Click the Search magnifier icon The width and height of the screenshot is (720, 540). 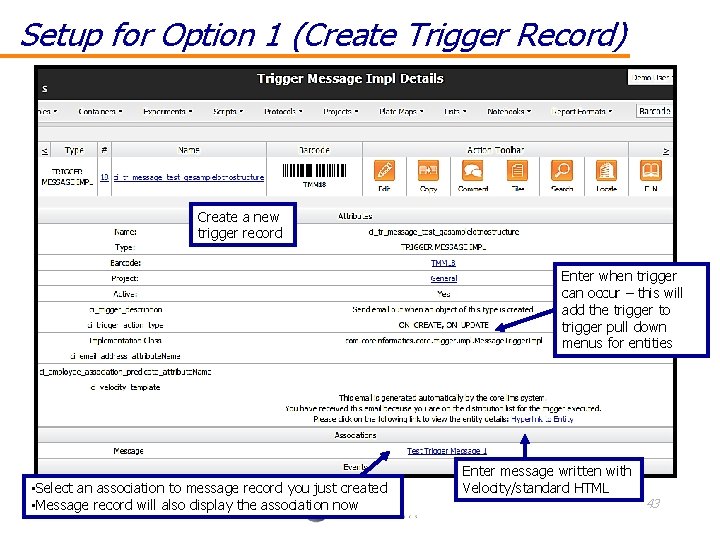point(562,171)
